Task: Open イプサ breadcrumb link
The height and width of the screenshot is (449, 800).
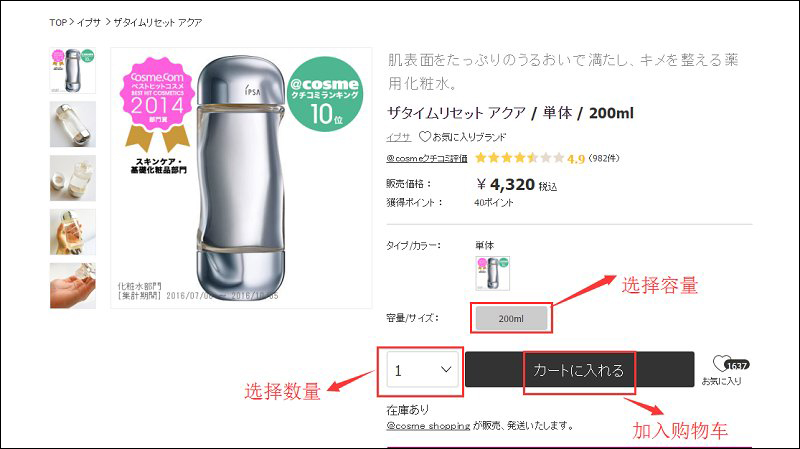Action: click(89, 21)
